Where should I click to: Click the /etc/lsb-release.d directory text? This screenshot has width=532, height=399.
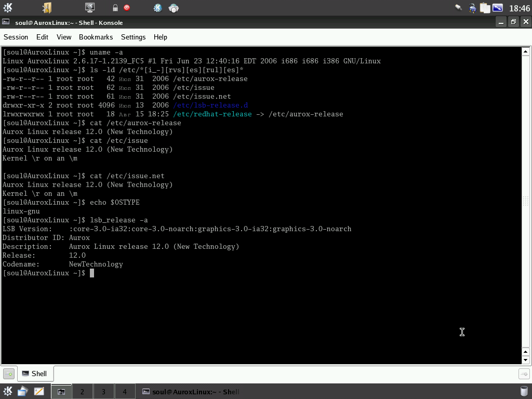[210, 105]
